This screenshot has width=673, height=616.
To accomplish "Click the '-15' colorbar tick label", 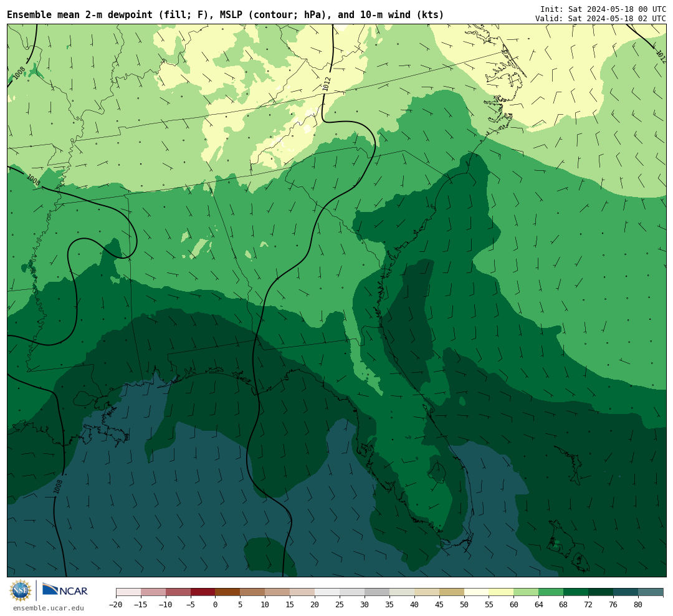I will [141, 605].
